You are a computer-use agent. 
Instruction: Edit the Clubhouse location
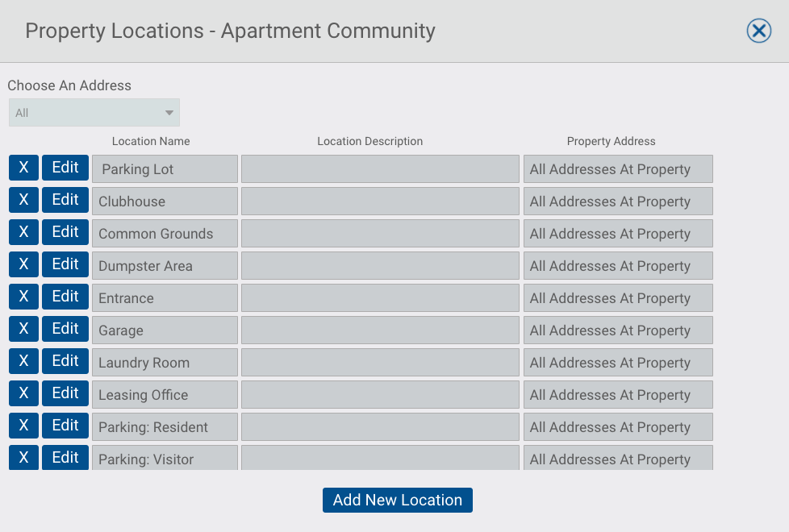(65, 200)
